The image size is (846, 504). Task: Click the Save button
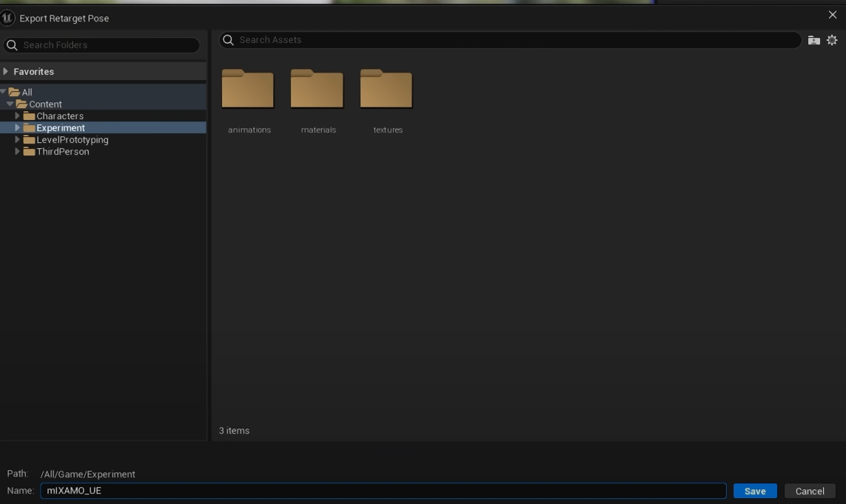[755, 491]
